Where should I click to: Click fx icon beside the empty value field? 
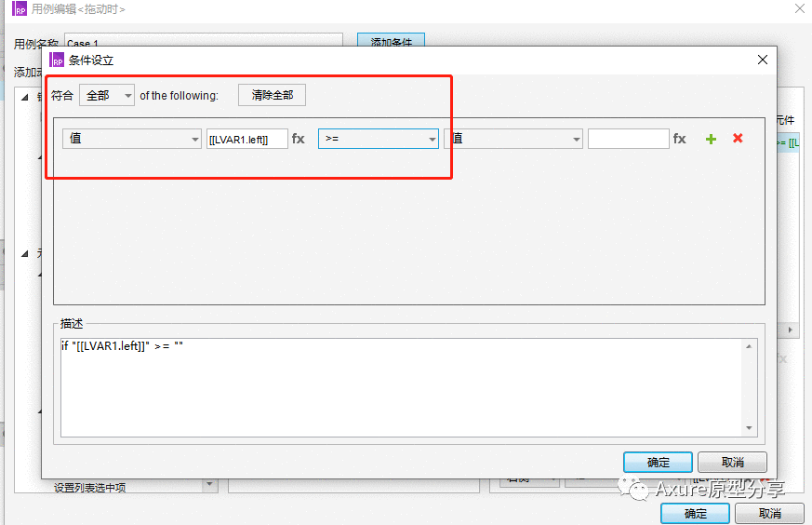click(679, 139)
